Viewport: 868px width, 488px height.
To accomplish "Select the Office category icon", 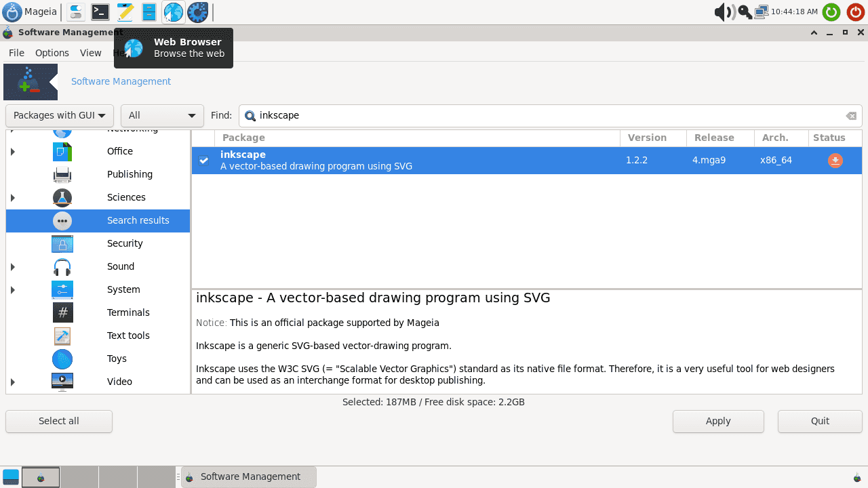I will (62, 151).
